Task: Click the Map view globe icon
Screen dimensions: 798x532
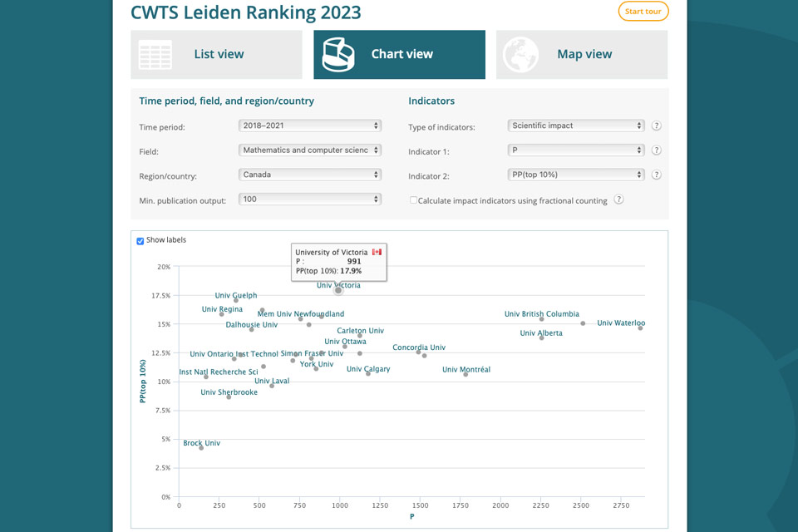Action: pyautogui.click(x=520, y=55)
